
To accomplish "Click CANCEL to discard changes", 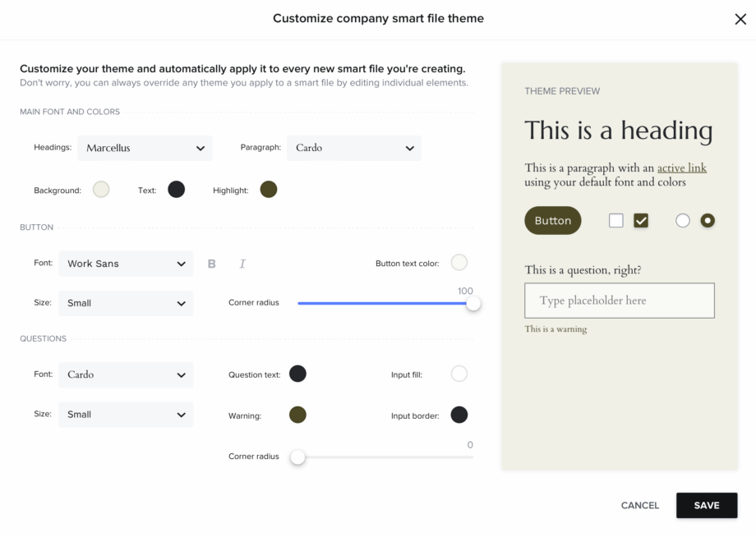I will [x=639, y=506].
